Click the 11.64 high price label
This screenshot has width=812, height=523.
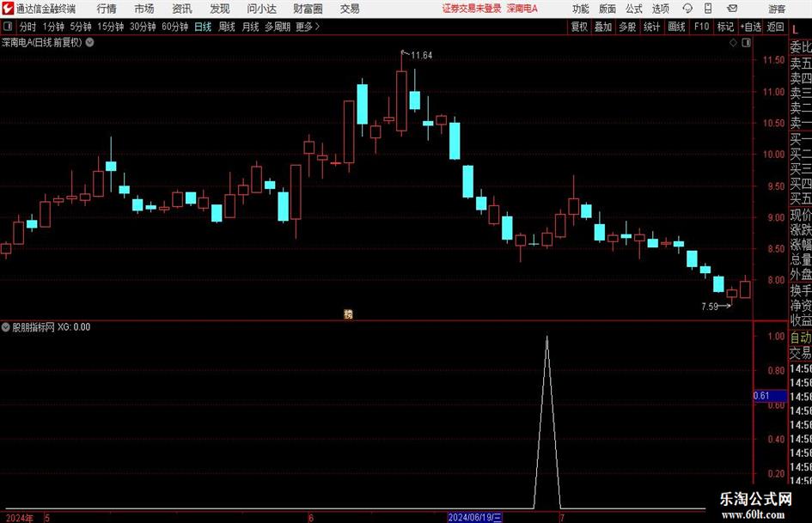(421, 55)
